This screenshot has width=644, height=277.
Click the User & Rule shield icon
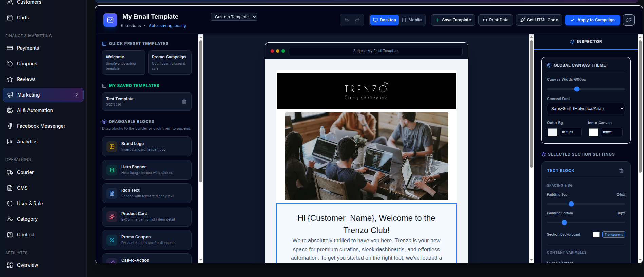pos(10,204)
